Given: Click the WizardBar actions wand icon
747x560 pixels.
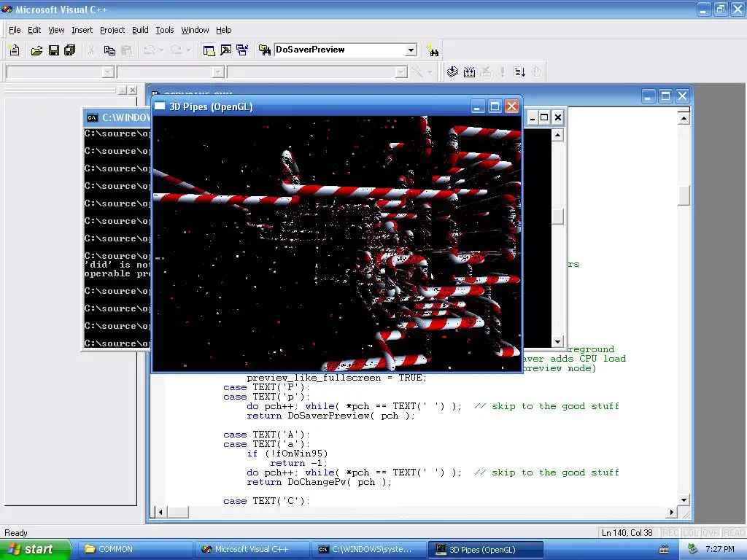Looking at the screenshot, I should (x=417, y=72).
